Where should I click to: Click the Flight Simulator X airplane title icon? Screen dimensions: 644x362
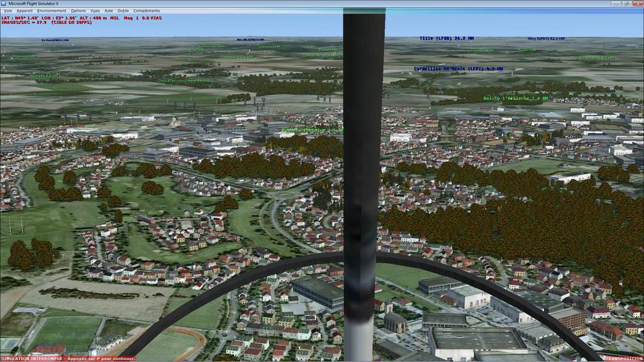pyautogui.click(x=4, y=4)
